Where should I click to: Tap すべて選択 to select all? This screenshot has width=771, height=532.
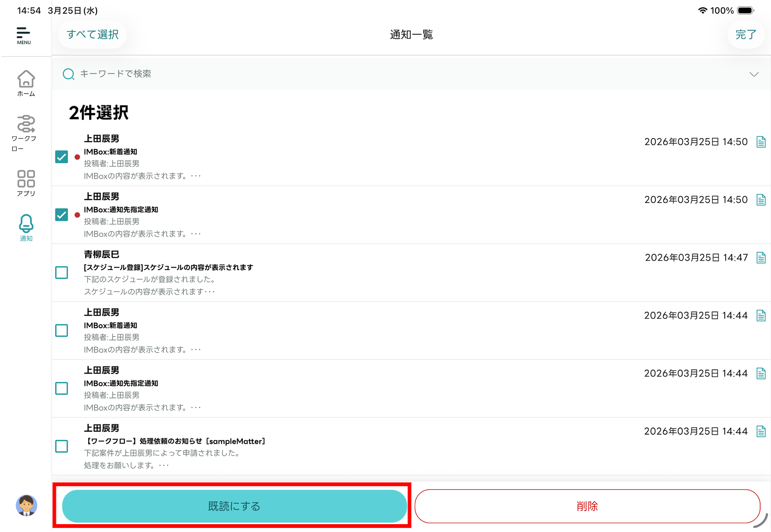[92, 35]
